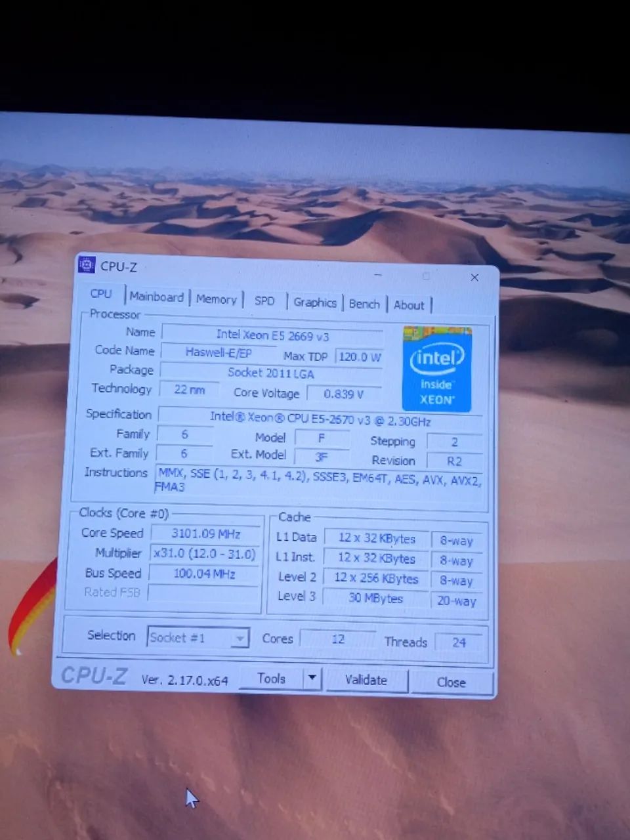View the SPD tab

point(264,301)
